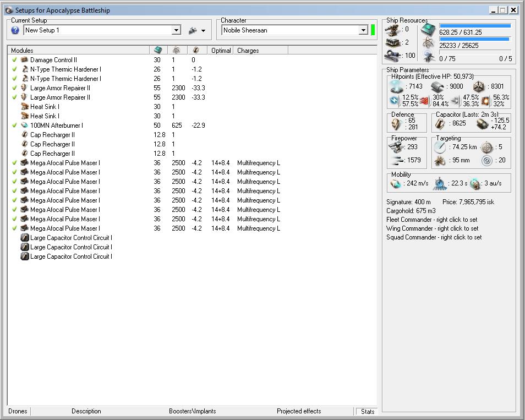This screenshot has height=420, width=525.
Task: Toggle the first N-Type Thermic Hardener I checkmark
Action: (14, 69)
